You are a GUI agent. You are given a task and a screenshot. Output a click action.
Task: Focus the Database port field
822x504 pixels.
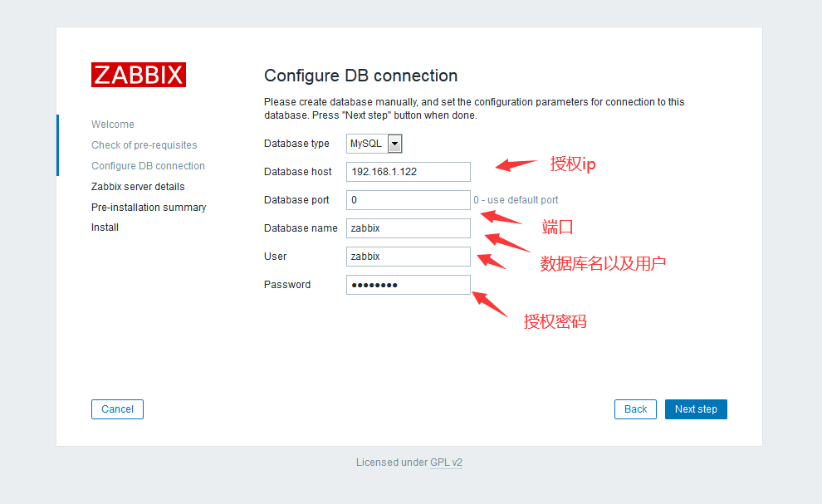coord(408,200)
